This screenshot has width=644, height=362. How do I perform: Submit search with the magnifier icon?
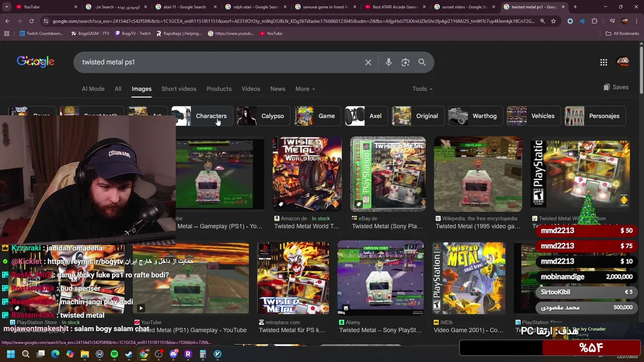[422, 62]
